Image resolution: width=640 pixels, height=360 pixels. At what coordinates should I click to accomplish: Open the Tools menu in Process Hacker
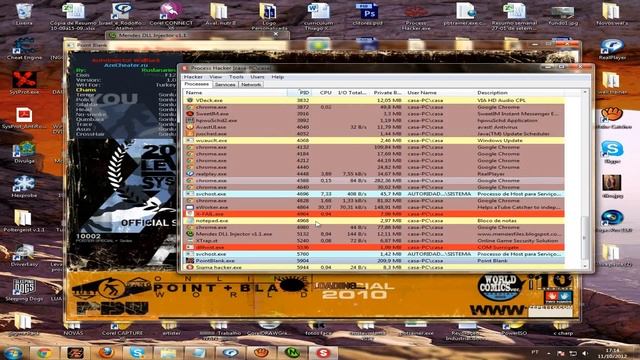(x=236, y=77)
